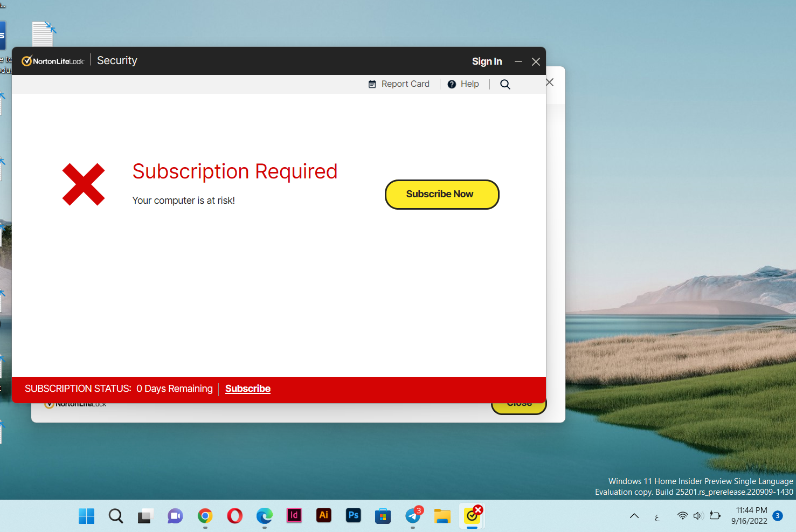
Task: Click 'SUBSCRIPTION STATUS:' label in the red bar
Action: (78, 389)
